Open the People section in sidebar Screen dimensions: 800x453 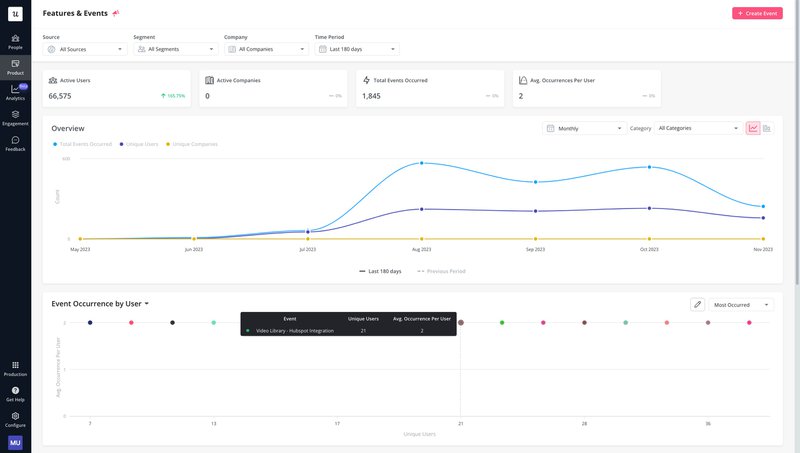pos(15,41)
